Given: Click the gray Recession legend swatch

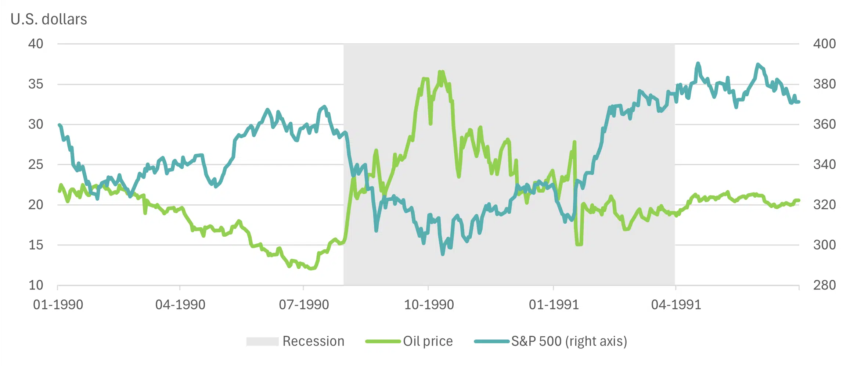Looking at the screenshot, I should 262,341.
